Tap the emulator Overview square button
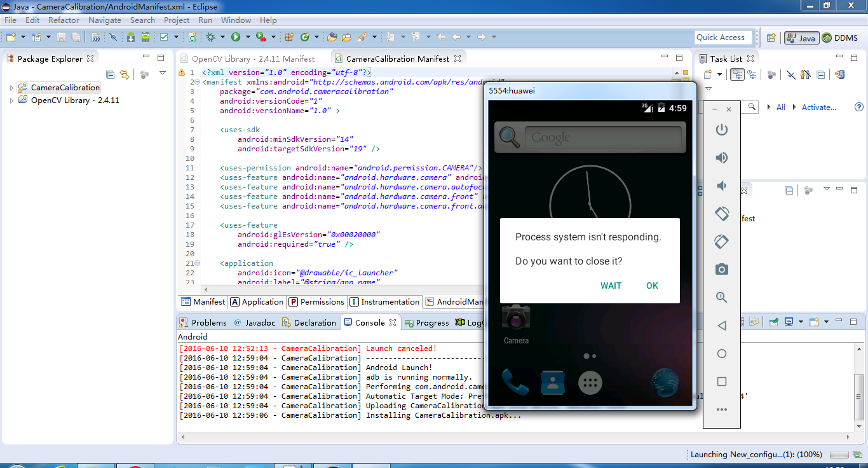Screen dimensions: 868x468 pos(721,382)
